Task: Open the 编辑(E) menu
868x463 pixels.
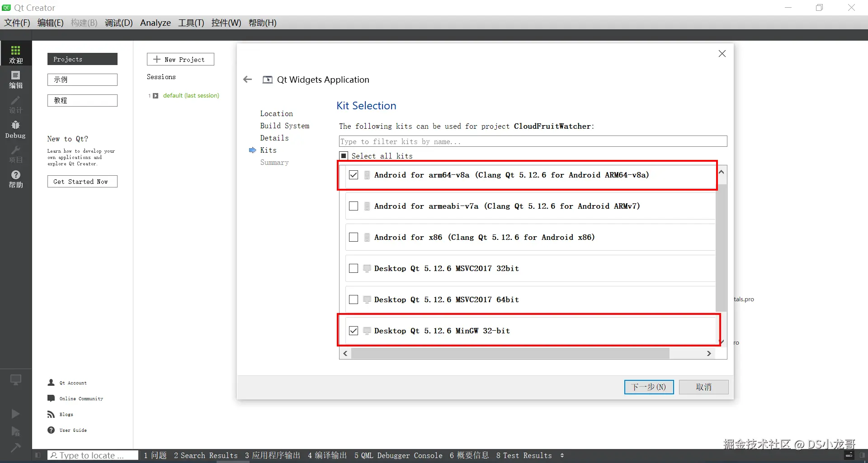Action: click(x=50, y=23)
